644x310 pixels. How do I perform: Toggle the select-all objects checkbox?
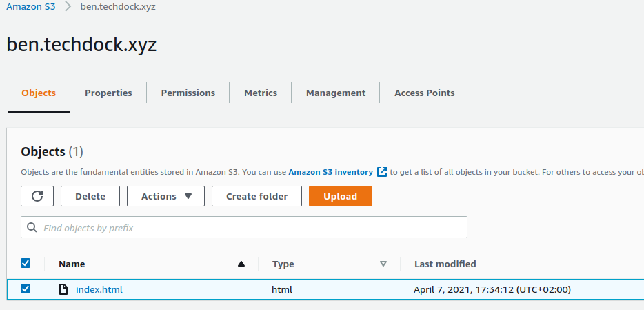(26, 263)
